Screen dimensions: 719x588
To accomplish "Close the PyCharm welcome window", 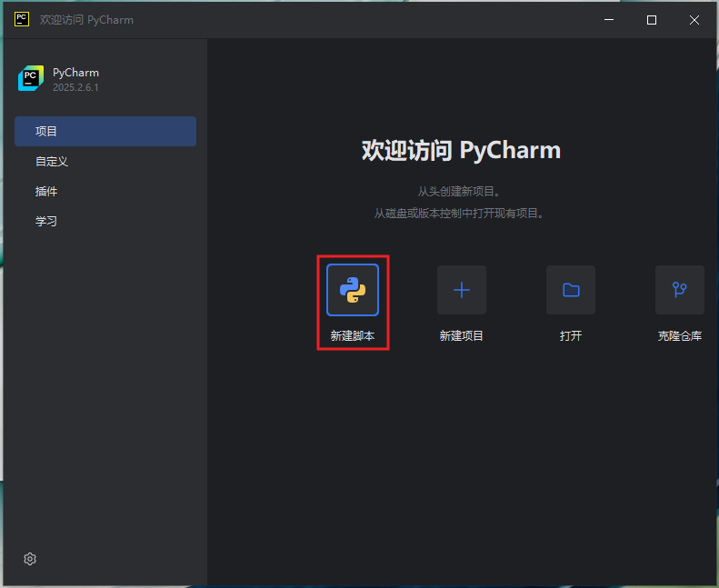I will coord(694,20).
